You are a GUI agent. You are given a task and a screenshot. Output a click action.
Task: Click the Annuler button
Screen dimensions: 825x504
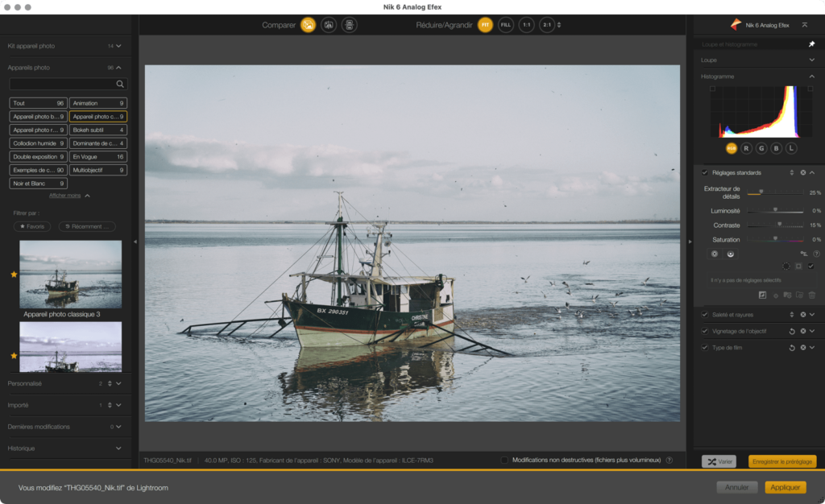point(736,487)
